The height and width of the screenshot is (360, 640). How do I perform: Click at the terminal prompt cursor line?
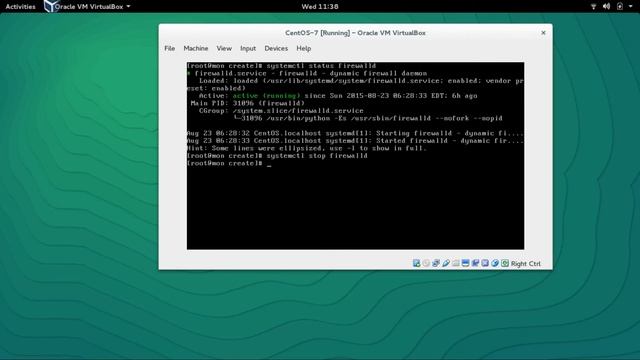pos(229,163)
